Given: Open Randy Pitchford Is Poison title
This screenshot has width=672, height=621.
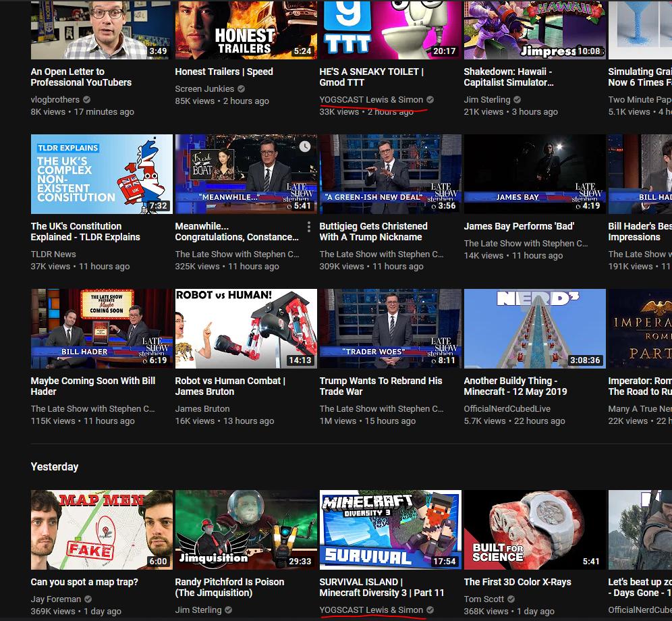Looking at the screenshot, I should 229,587.
